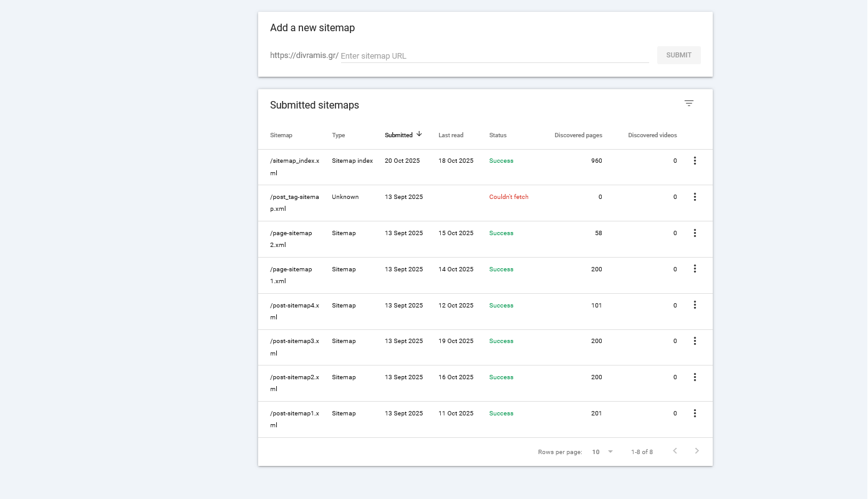Open the three-dot menu for /post_tag-sitemap.xml

(x=695, y=196)
